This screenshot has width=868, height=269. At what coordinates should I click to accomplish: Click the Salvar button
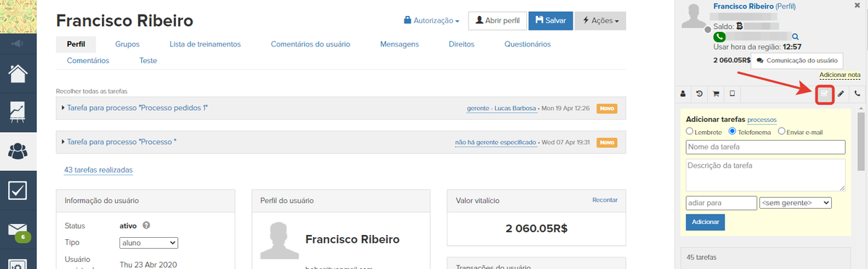[x=550, y=20]
